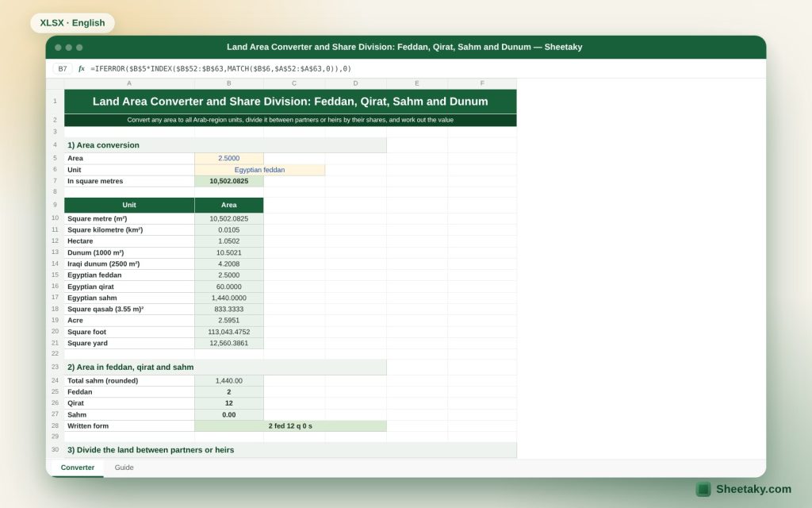The image size is (812, 508).
Task: Click 'Egyptian feddan' label in row 15
Action: coord(129,275)
